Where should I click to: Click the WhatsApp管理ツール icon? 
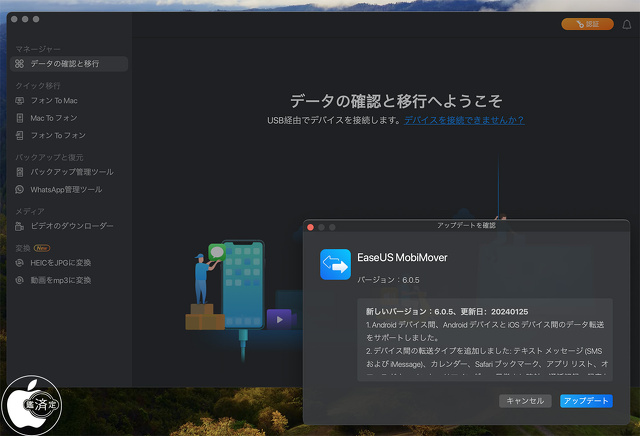(x=19, y=189)
